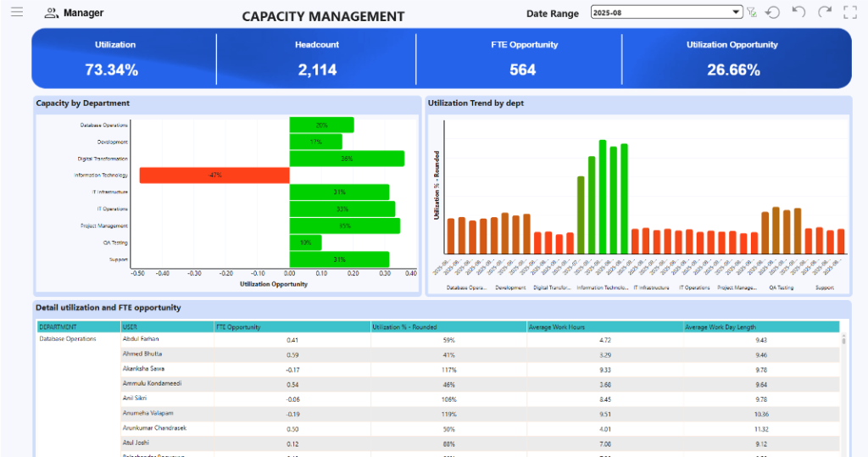The image size is (868, 457).
Task: Enter full screen mode
Action: pyautogui.click(x=850, y=12)
